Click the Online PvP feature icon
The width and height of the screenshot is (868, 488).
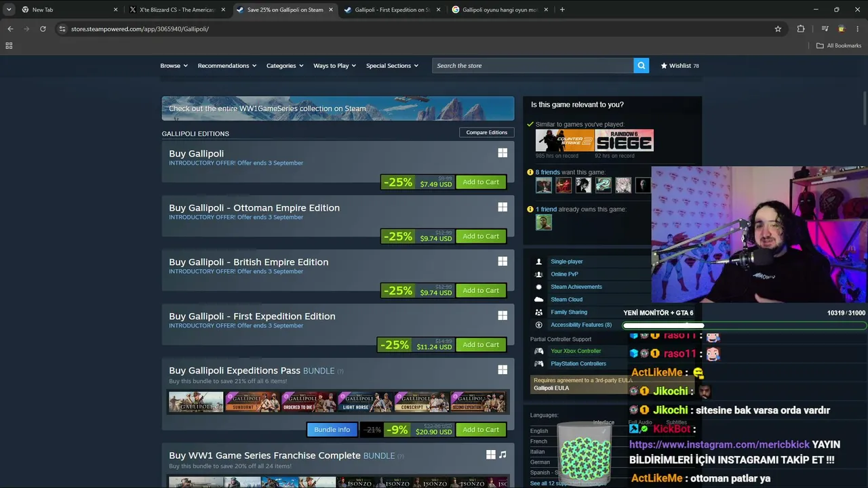[x=538, y=274]
